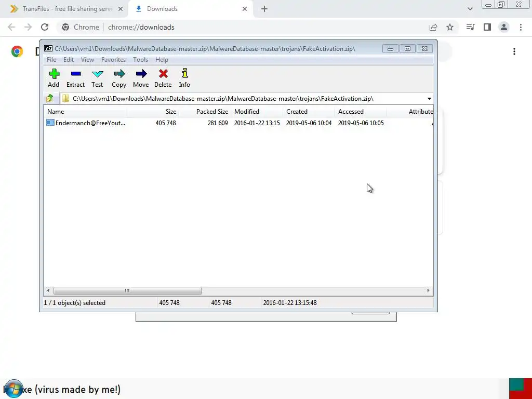Click the horizontal scrollbar thumb

[x=127, y=290]
